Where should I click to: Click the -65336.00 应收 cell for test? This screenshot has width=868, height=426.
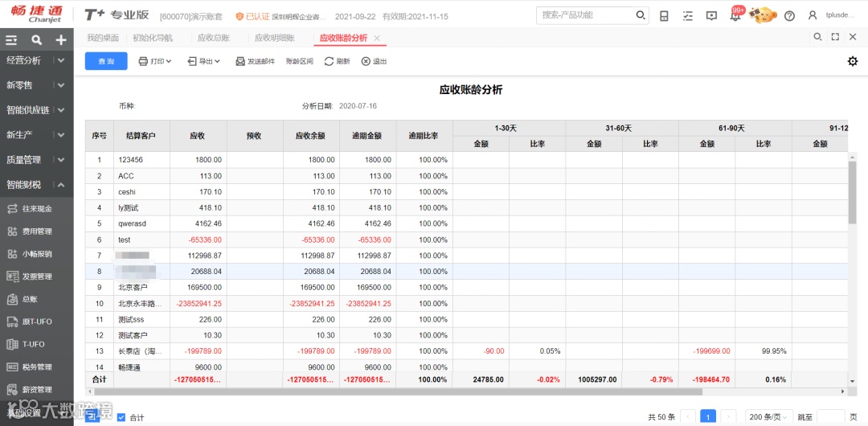[199, 240]
